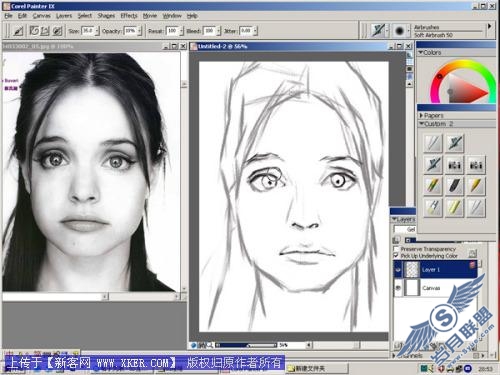Open the Jitter slider popup arrow
Screen dimensions: 500x375
tap(255, 31)
